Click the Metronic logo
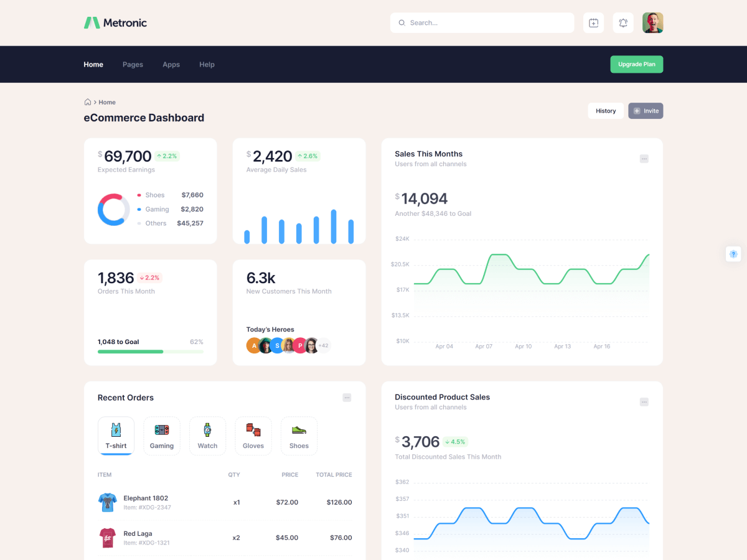The height and width of the screenshot is (560, 747). click(115, 23)
